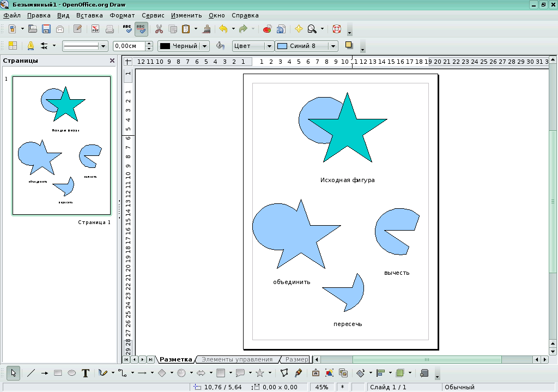This screenshot has height=392, width=558.
Task: Go to last tab navigation button
Action: pyautogui.click(x=151, y=360)
